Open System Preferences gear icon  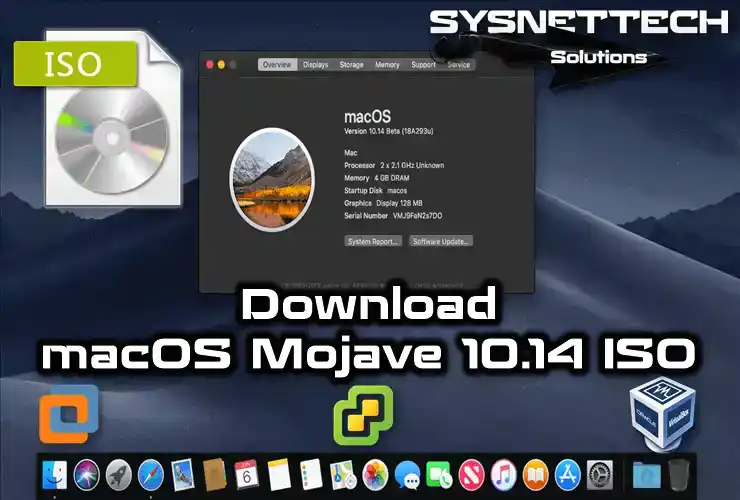[600, 475]
